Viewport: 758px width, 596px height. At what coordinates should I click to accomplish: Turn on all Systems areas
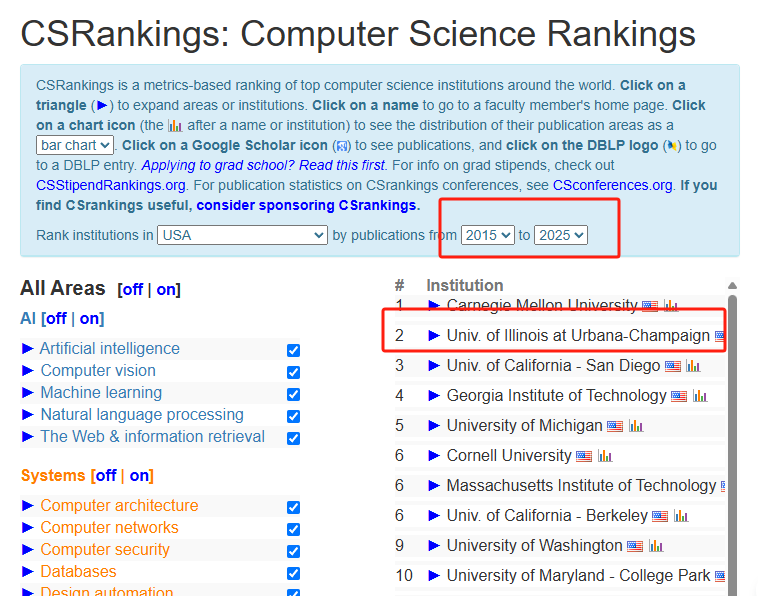[140, 476]
